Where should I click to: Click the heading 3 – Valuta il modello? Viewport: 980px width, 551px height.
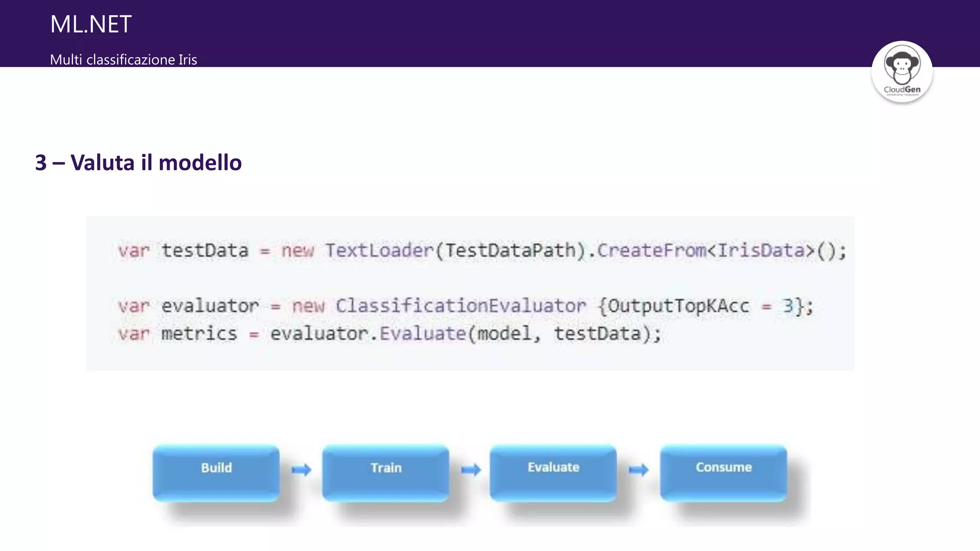138,163
